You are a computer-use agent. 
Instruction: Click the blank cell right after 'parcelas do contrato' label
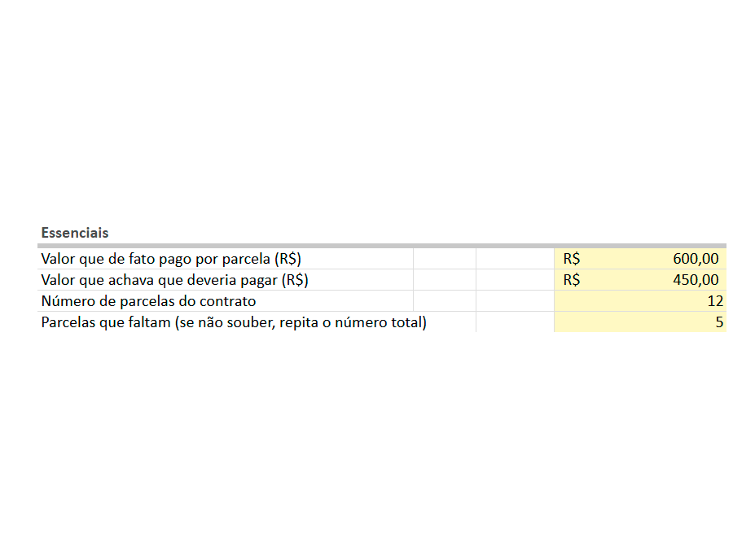(444, 302)
